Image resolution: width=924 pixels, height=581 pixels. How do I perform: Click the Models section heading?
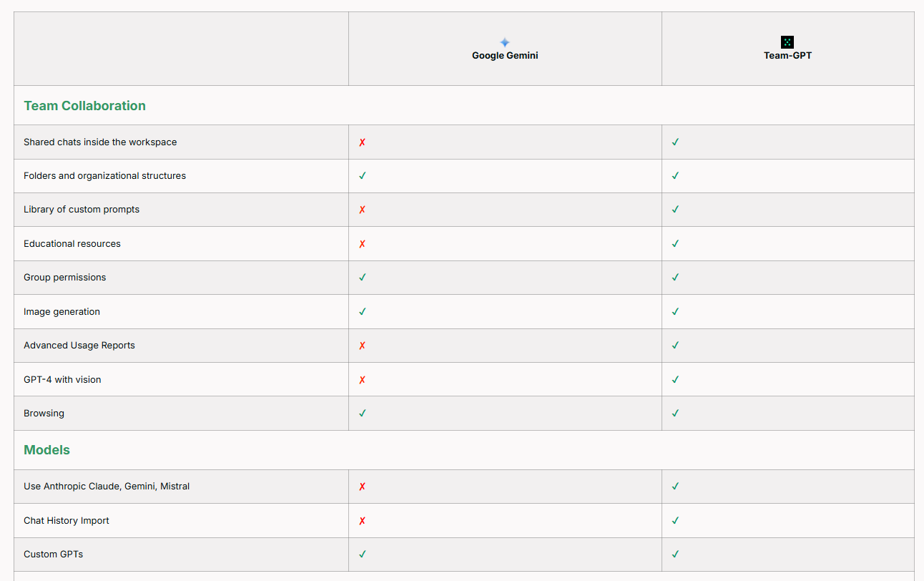pyautogui.click(x=46, y=450)
